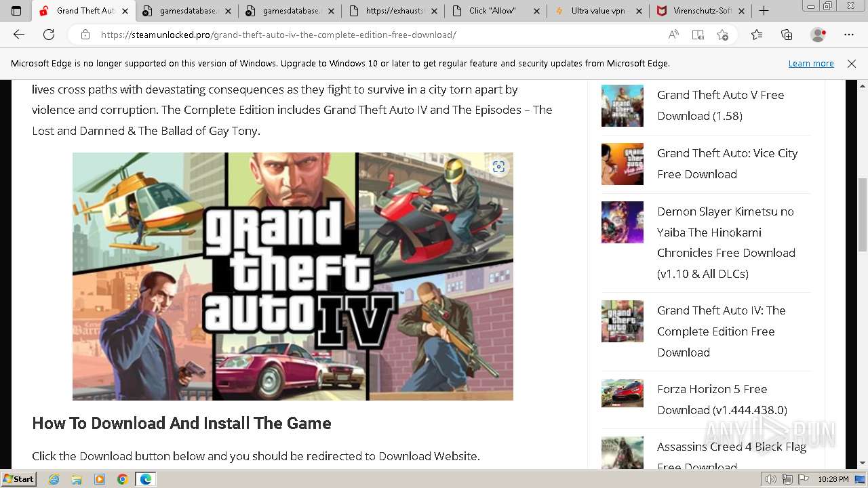Open the Favorites list icon

point(757,35)
